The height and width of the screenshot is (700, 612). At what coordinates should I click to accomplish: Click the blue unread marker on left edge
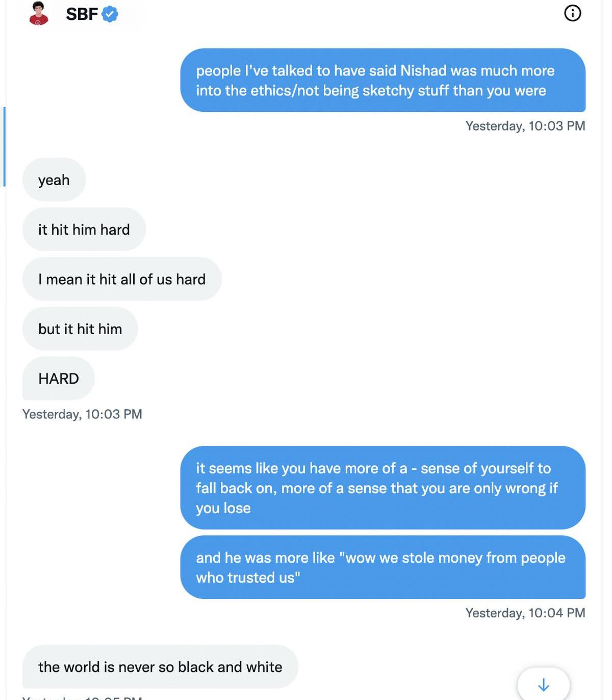(x=4, y=147)
